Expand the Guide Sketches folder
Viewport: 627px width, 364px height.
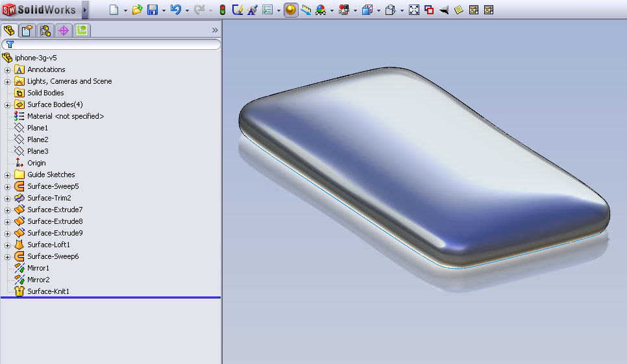point(7,175)
